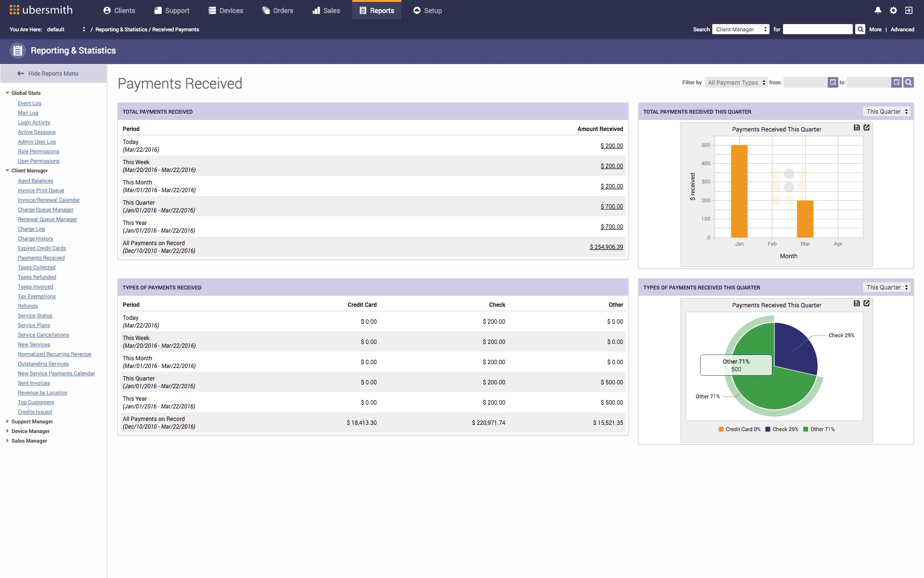
Task: Toggle Credit Card 0% legend item
Action: click(739, 429)
